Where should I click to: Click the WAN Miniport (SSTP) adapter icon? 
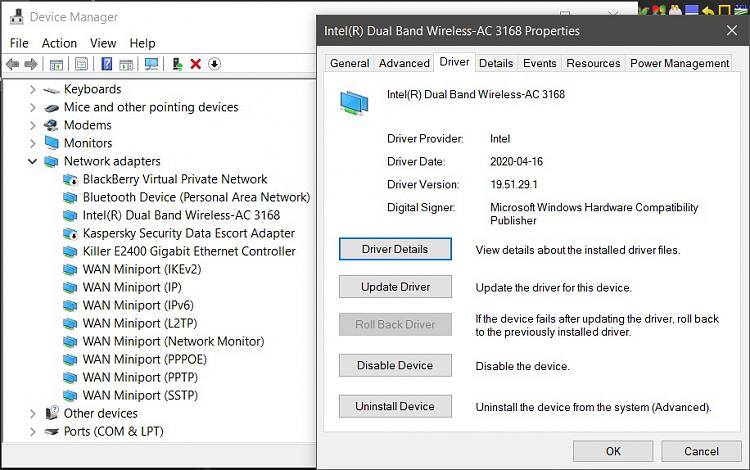70,396
